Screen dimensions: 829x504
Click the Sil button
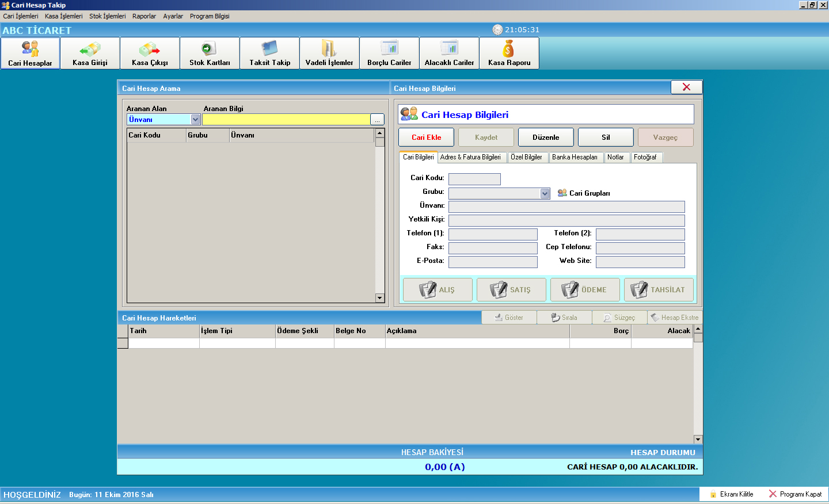[x=606, y=137]
